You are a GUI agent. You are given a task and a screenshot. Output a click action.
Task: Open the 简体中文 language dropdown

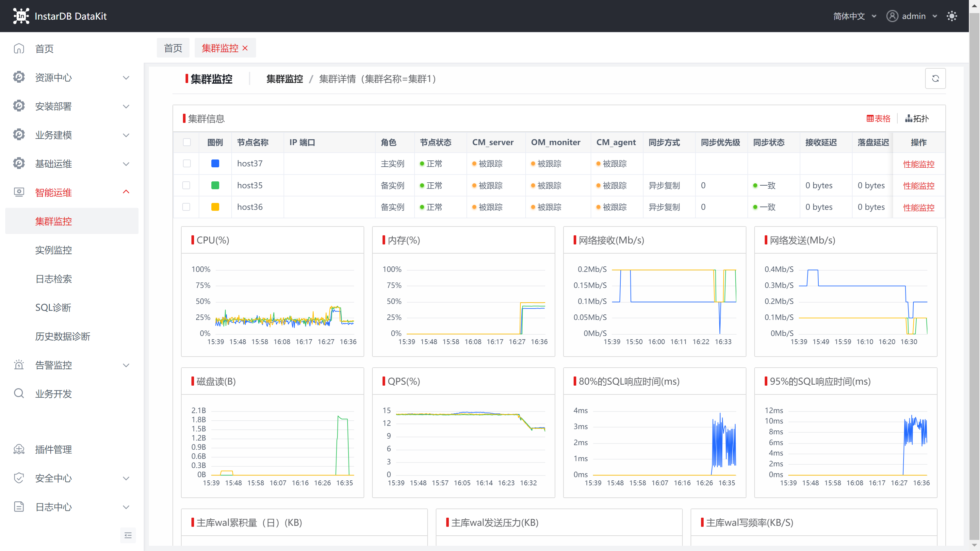coord(855,16)
